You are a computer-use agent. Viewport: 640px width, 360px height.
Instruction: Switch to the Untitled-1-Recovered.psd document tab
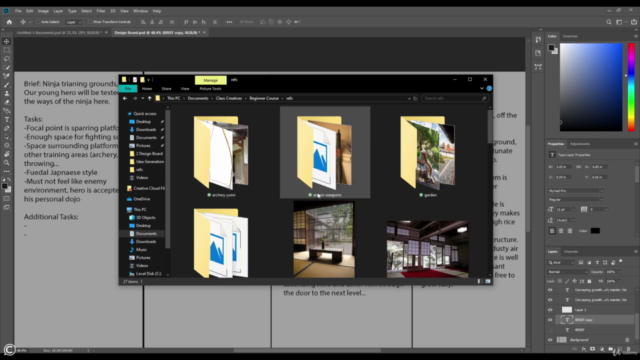(x=60, y=32)
